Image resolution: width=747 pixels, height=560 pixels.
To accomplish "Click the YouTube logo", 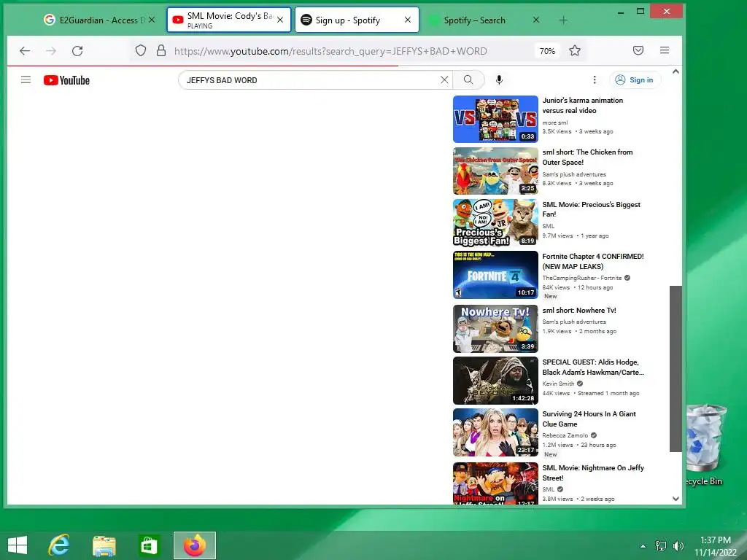I will click(x=66, y=80).
